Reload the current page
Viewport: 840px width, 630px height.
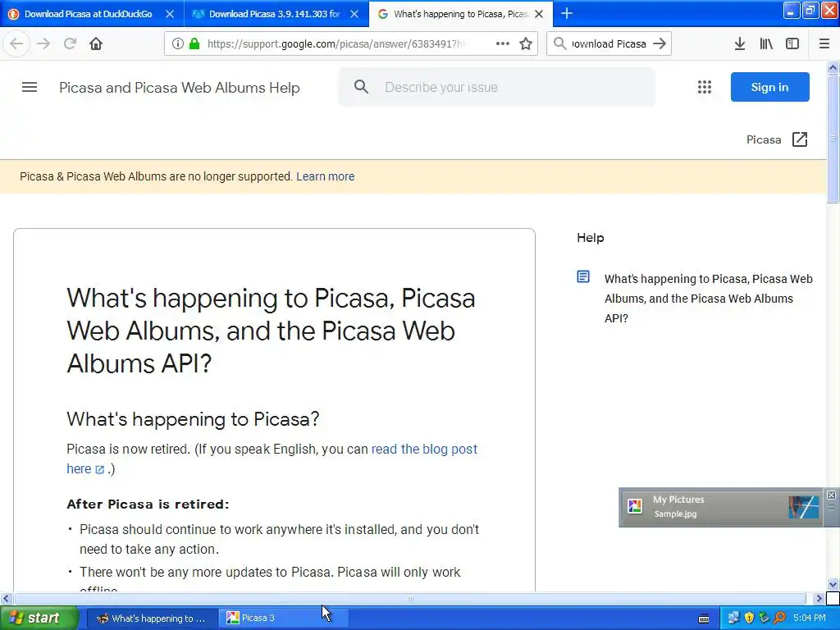pyautogui.click(x=70, y=44)
